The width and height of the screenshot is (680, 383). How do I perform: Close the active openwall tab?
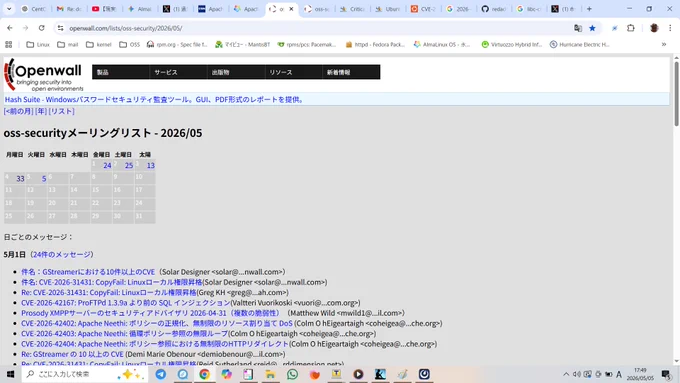point(291,9)
